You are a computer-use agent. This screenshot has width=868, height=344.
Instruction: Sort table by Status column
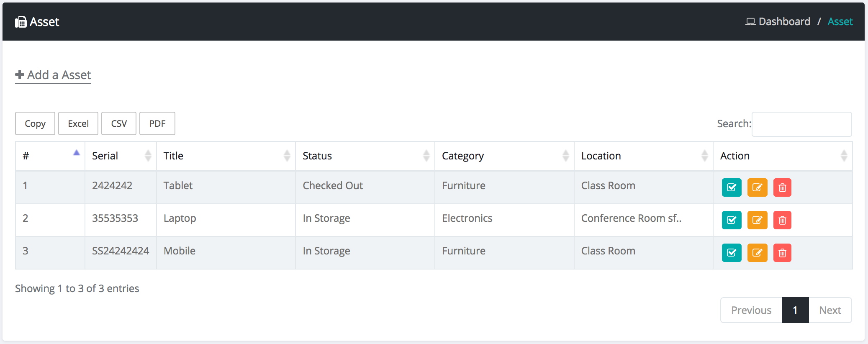[365, 156]
